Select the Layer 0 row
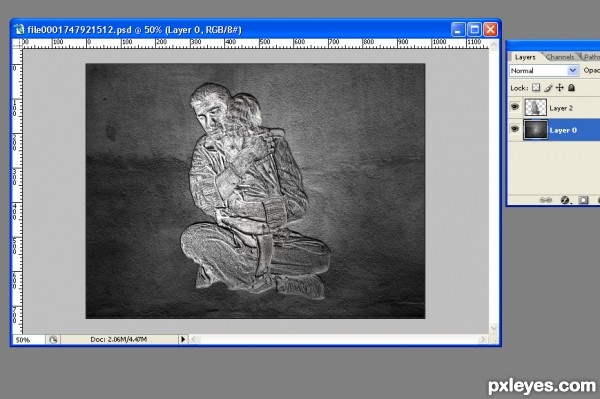600x399 pixels. 554,130
